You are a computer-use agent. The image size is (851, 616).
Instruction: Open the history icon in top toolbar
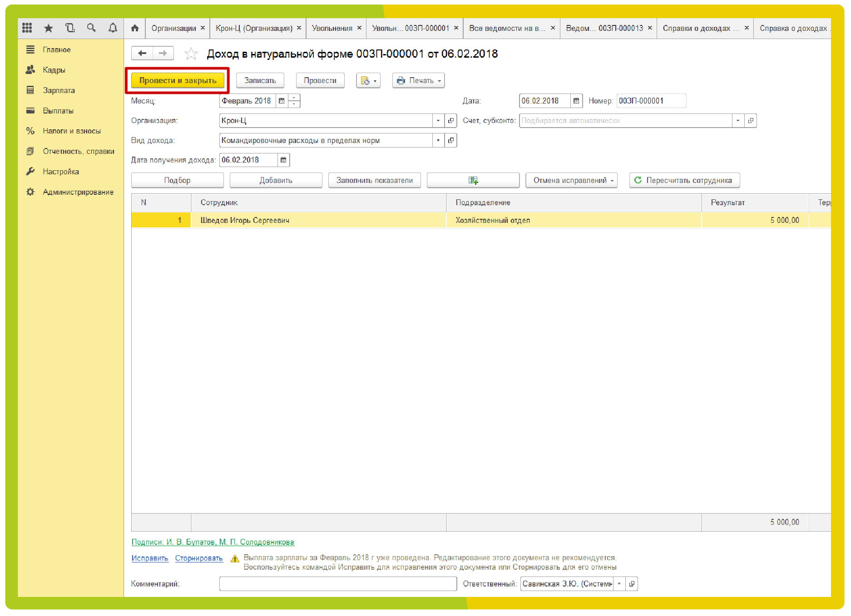click(x=70, y=28)
